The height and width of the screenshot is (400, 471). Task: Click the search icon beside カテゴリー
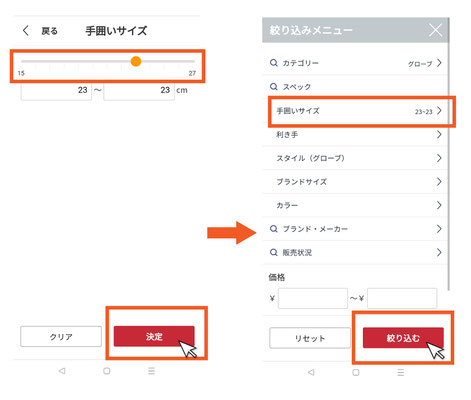click(x=274, y=63)
